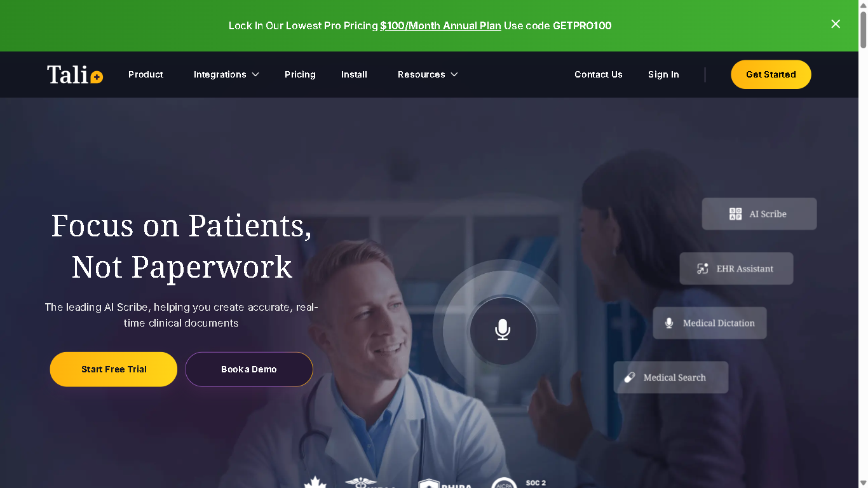Viewport: 868px width, 488px height.
Task: Open the $100/Month Annual Plan link
Action: (440, 25)
